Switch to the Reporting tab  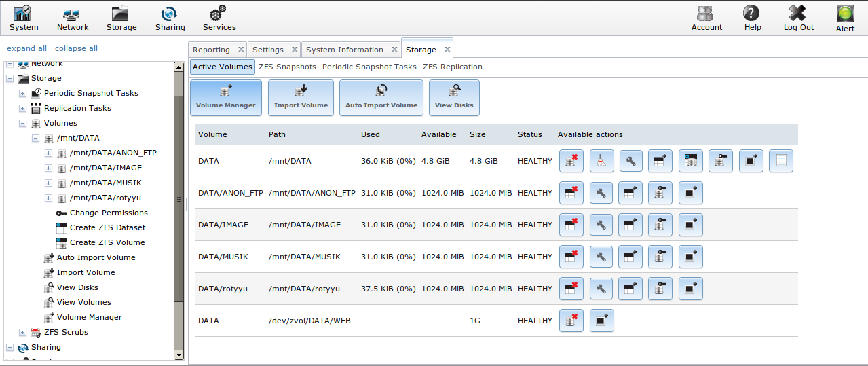[211, 50]
